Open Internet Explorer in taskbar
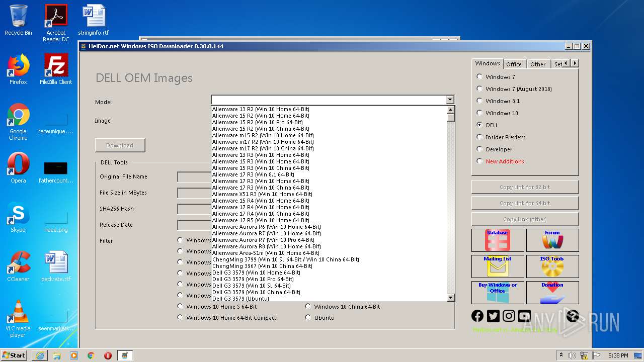Screen dimensions: 644x362 click(40, 355)
